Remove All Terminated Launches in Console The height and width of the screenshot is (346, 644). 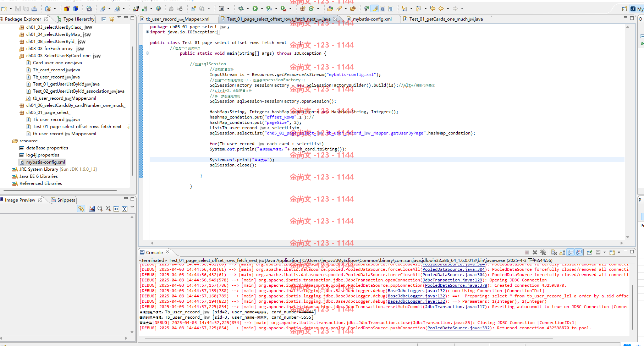[543, 252]
